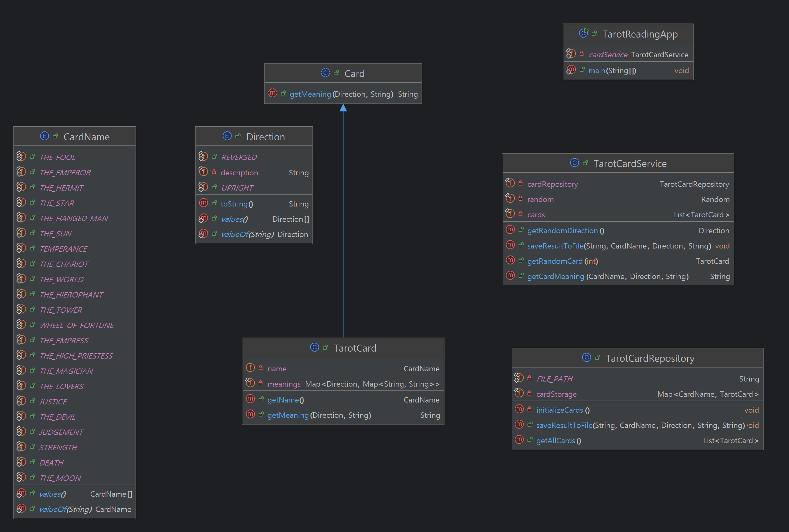Click the method icon beside Card getMeaning
This screenshot has height=532, width=789.
click(273, 93)
